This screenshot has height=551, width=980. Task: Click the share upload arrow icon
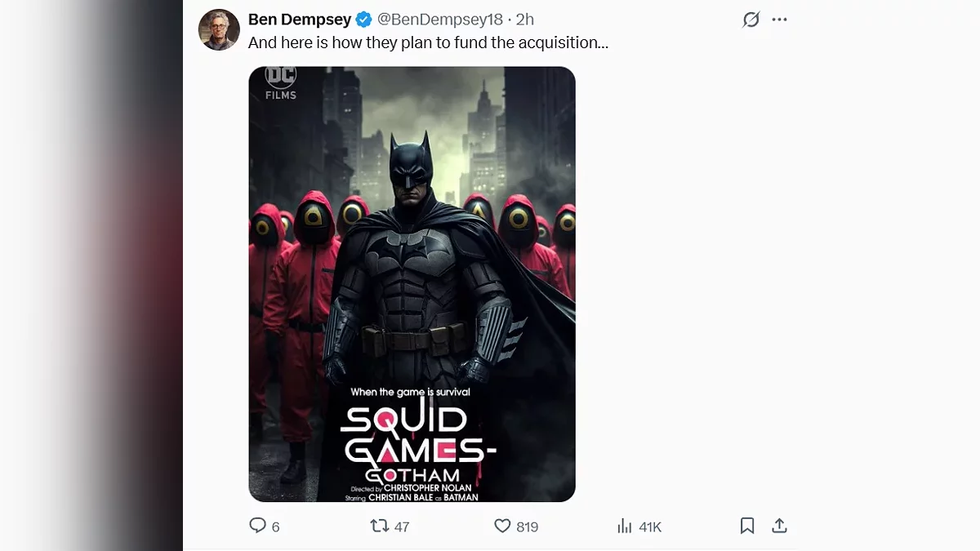[779, 526]
